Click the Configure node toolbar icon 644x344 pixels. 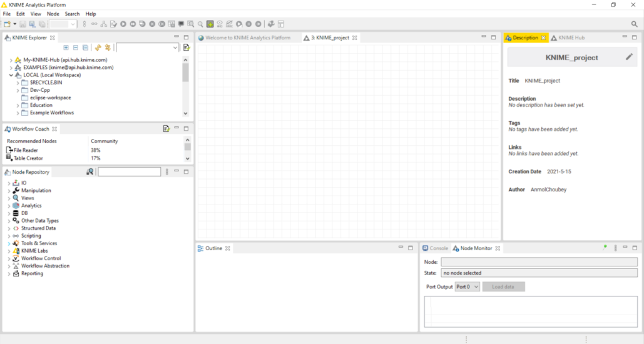point(113,24)
